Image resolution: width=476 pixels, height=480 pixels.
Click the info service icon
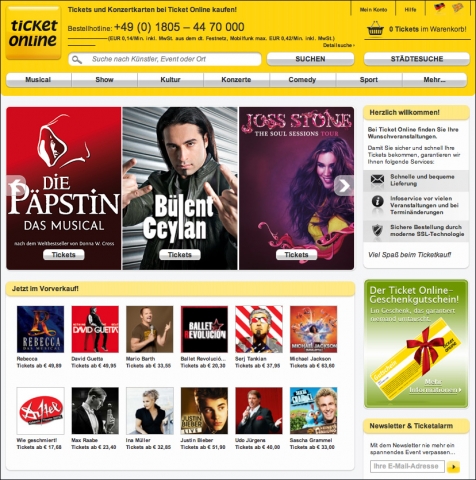[377, 201]
